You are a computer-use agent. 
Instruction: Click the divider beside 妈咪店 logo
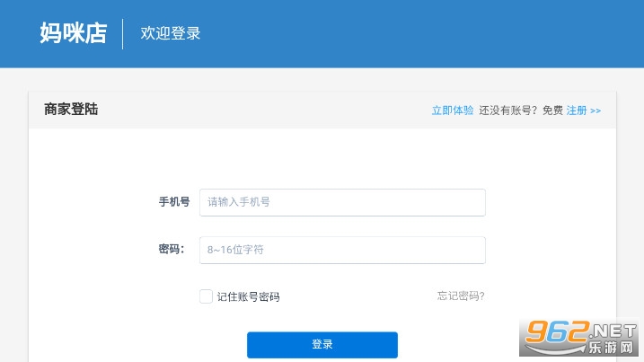click(123, 33)
